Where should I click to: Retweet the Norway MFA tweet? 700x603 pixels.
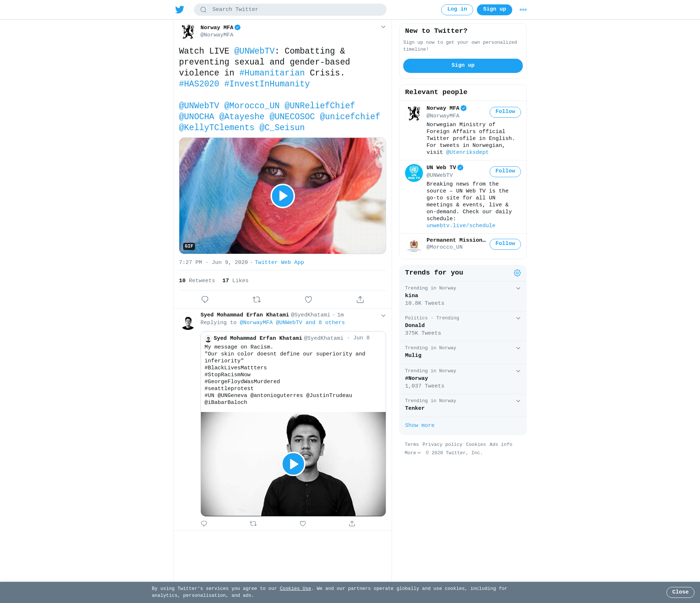257,300
